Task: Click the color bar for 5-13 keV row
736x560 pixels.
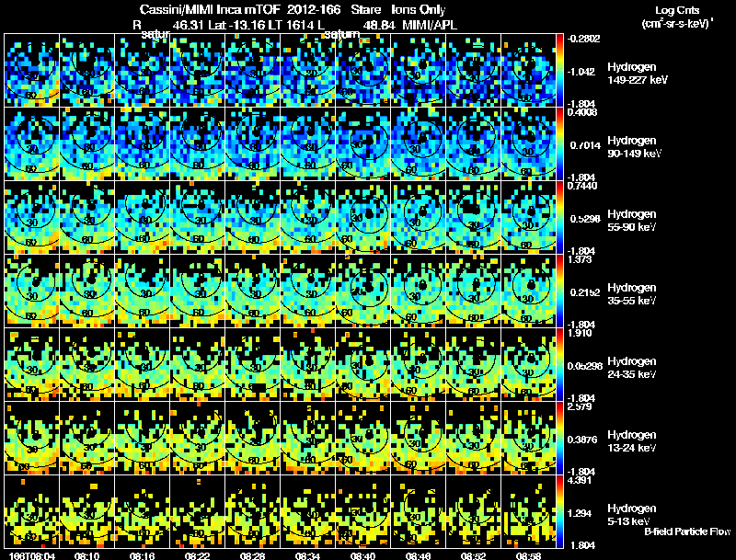Action: pos(559,512)
